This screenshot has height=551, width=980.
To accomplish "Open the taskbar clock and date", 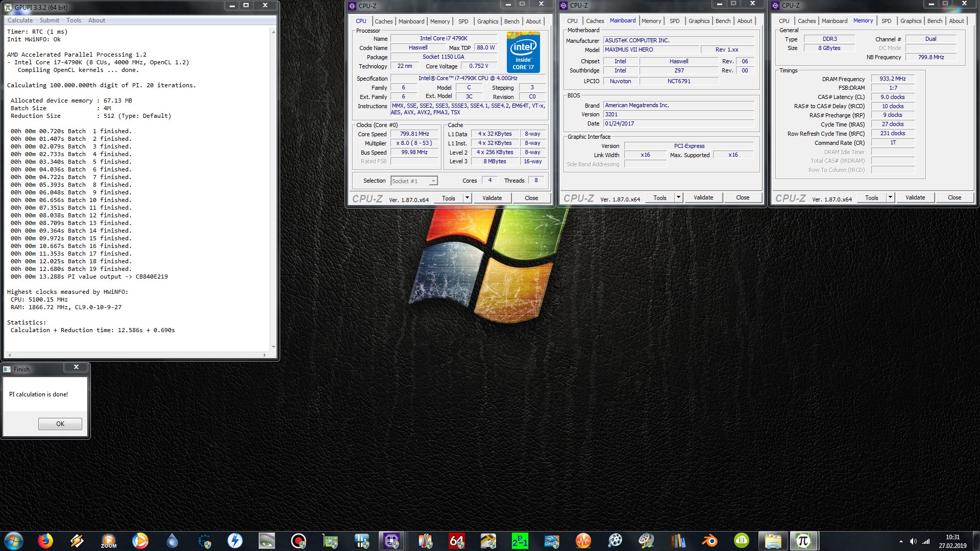I will pyautogui.click(x=952, y=541).
